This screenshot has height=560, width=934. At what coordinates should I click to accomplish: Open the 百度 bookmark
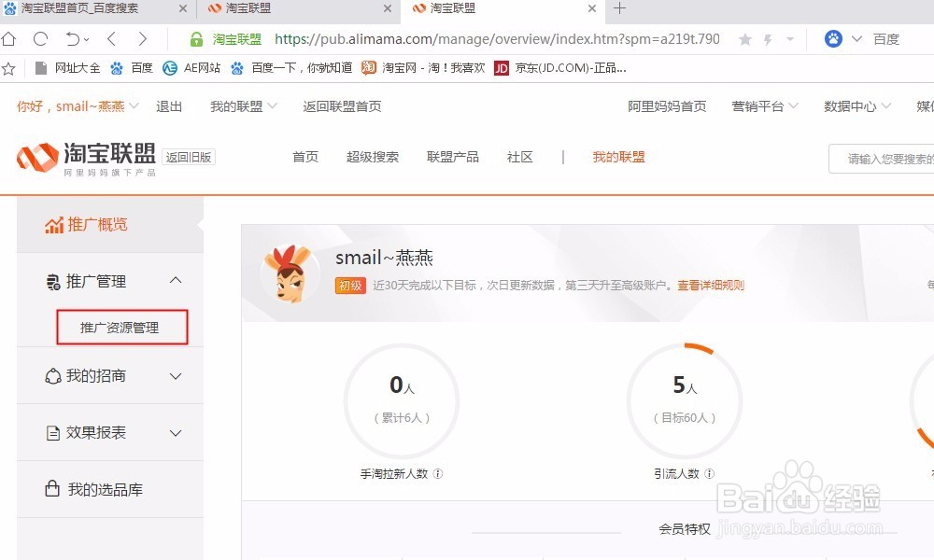(x=132, y=68)
